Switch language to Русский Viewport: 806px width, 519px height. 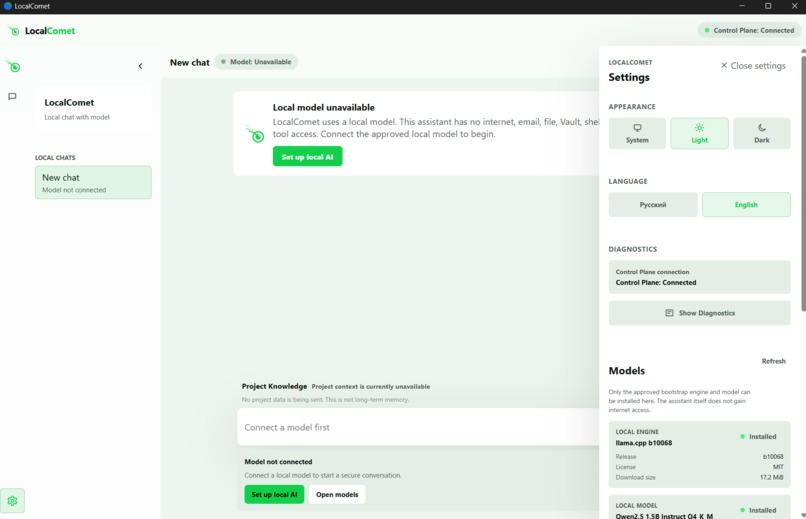pyautogui.click(x=653, y=205)
